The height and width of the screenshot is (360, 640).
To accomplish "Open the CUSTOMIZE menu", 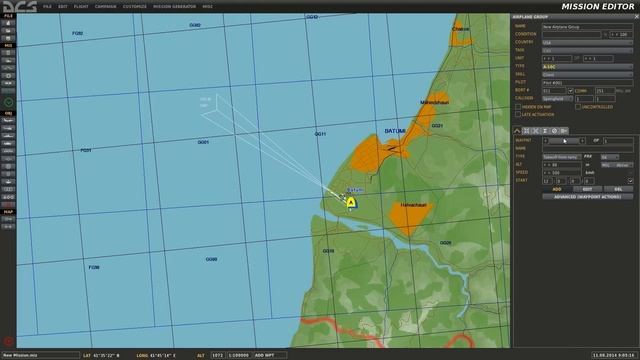I will 135,7.
